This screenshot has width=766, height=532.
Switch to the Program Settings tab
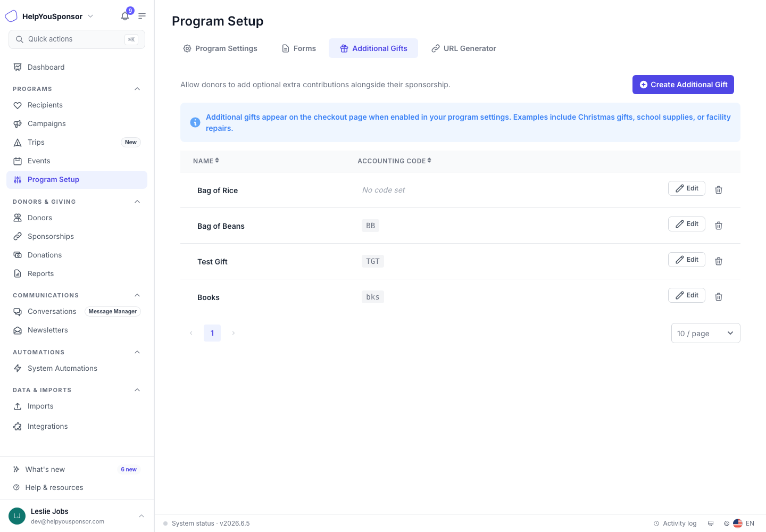point(220,48)
